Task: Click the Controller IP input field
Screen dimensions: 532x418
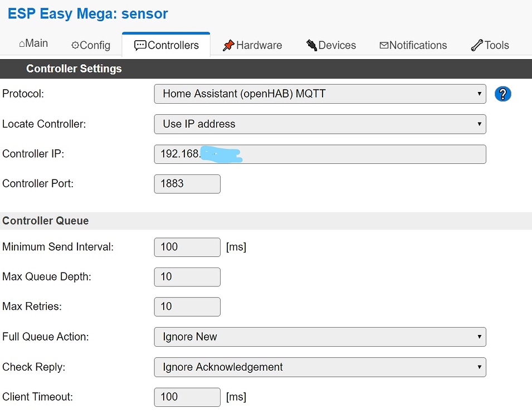Action: (x=320, y=154)
